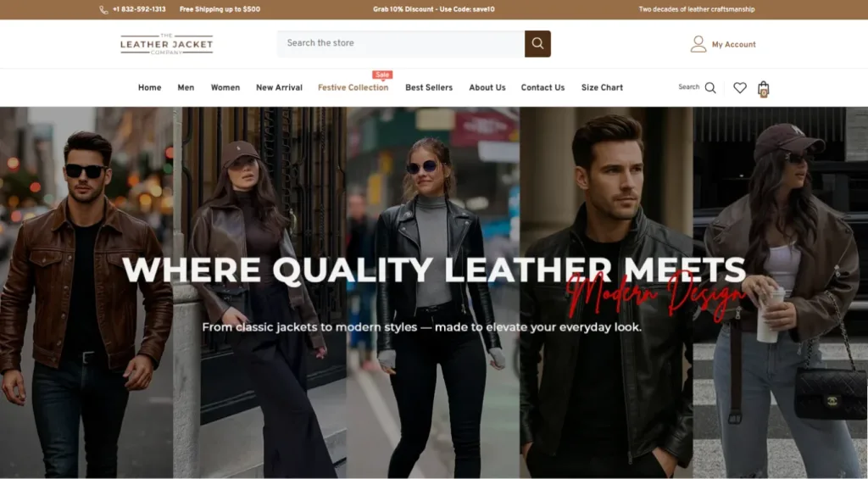Viewport: 868px width, 479px height.
Task: Open the wishlist heart icon
Action: (x=740, y=87)
